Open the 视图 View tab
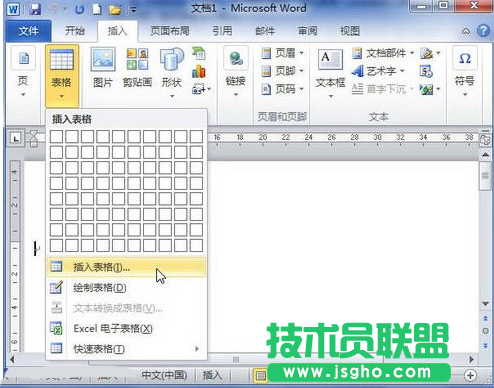 click(x=350, y=31)
